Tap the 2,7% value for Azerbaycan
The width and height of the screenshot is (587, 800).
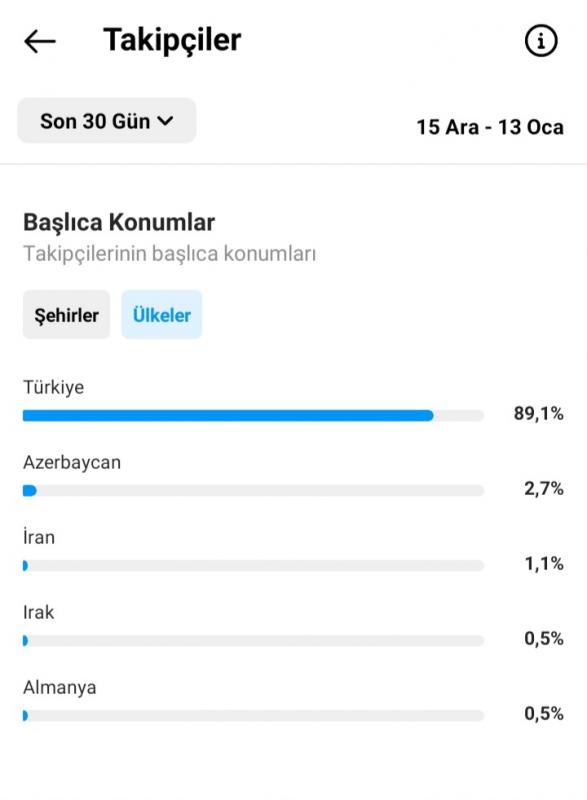tap(544, 489)
